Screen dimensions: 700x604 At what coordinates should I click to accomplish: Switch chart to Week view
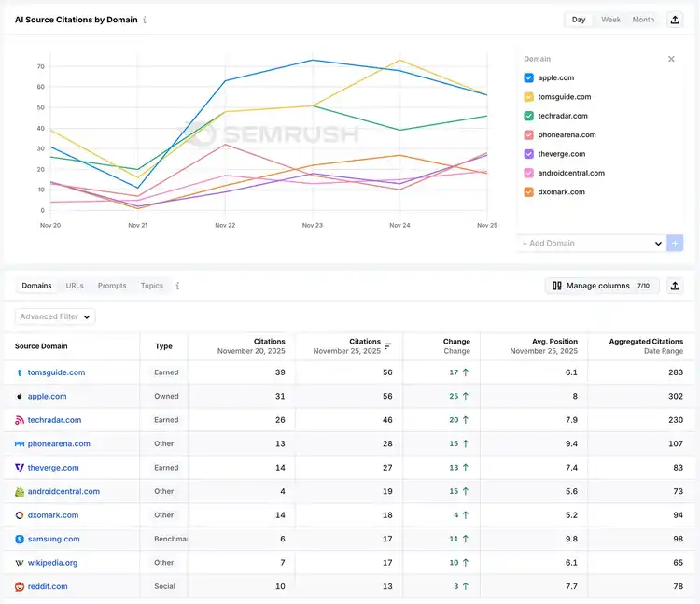pos(610,20)
